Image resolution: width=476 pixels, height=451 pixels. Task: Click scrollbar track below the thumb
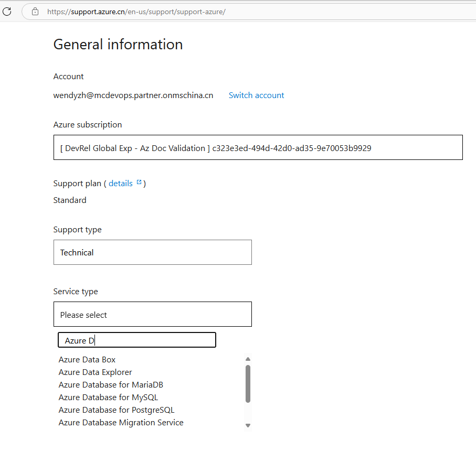coord(248,413)
